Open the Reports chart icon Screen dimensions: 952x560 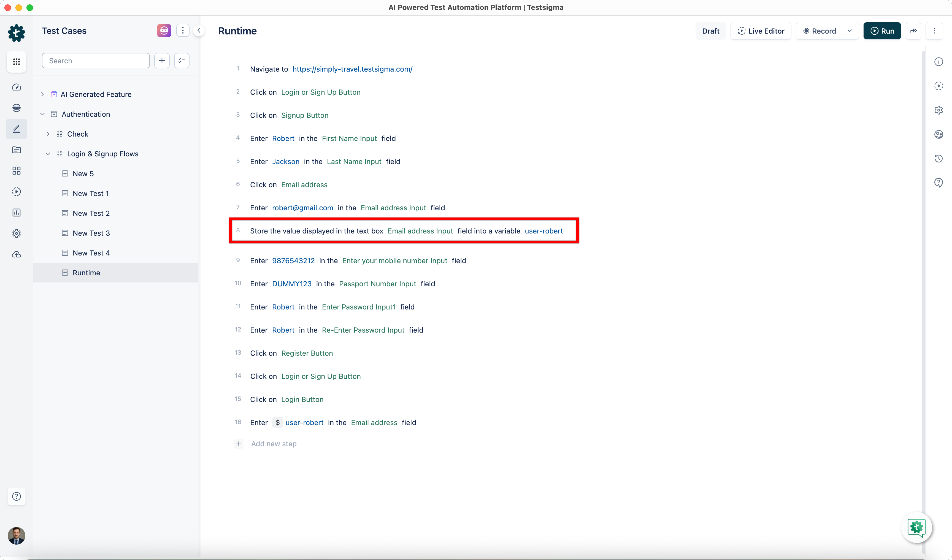click(16, 212)
